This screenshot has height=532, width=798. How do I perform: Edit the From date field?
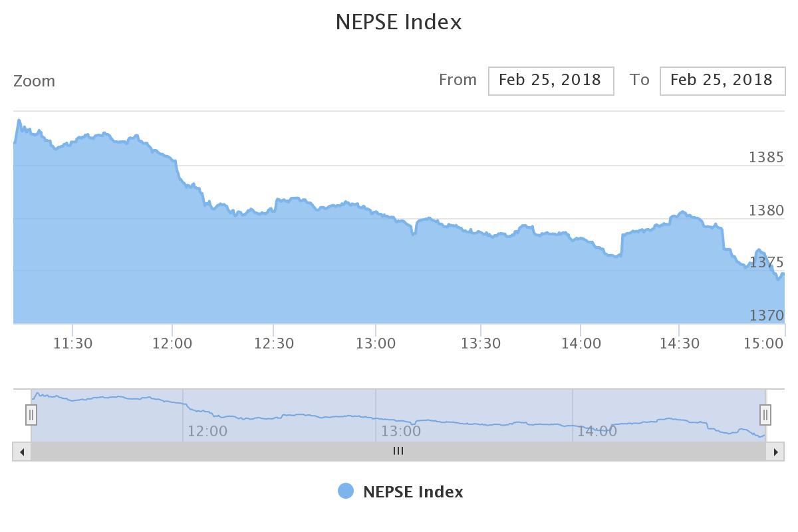point(551,80)
